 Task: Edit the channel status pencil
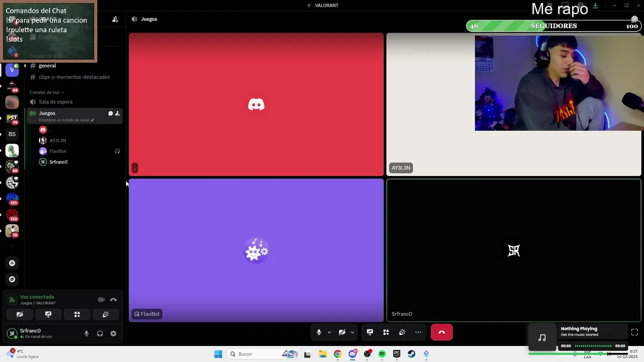click(x=92, y=120)
